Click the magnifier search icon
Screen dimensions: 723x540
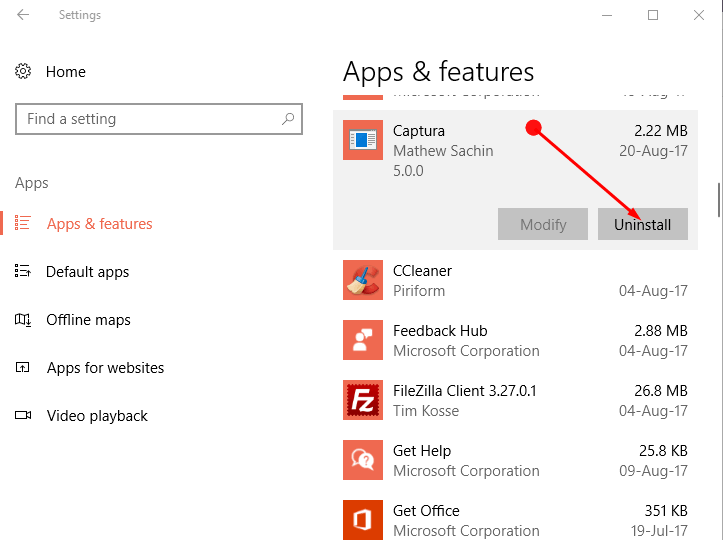(x=288, y=119)
